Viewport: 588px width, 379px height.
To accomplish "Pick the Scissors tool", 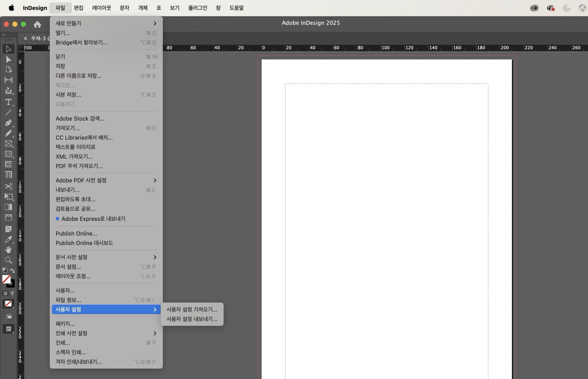I will click(x=8, y=186).
